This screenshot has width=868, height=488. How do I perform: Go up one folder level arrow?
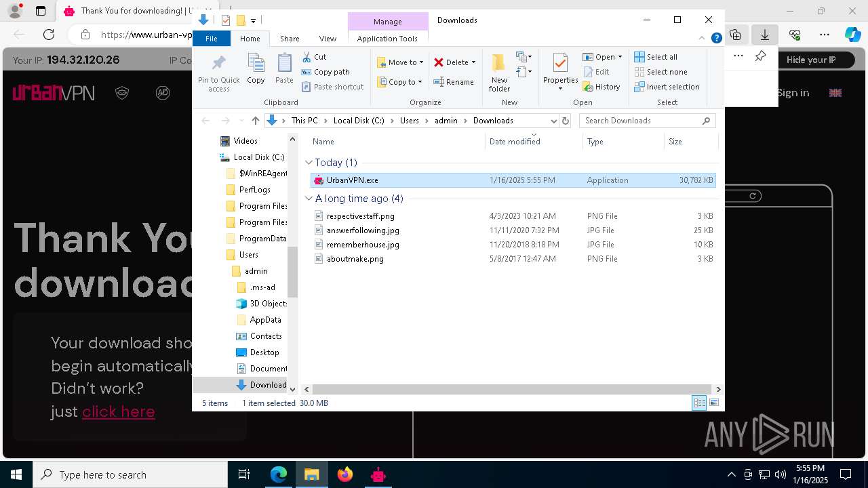click(255, 121)
